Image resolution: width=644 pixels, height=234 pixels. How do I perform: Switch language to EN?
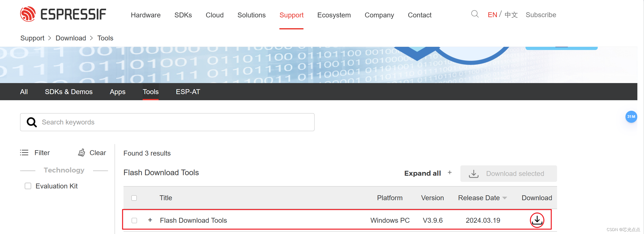[x=492, y=15]
